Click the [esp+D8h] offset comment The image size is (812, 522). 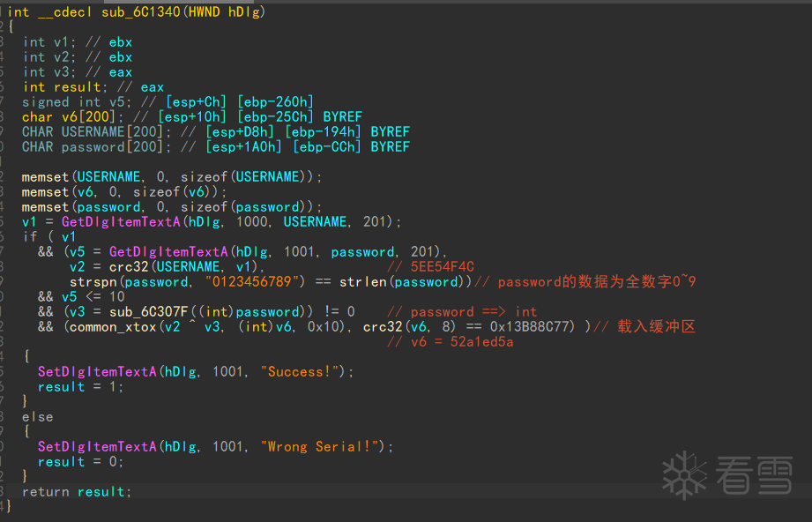[x=240, y=132]
